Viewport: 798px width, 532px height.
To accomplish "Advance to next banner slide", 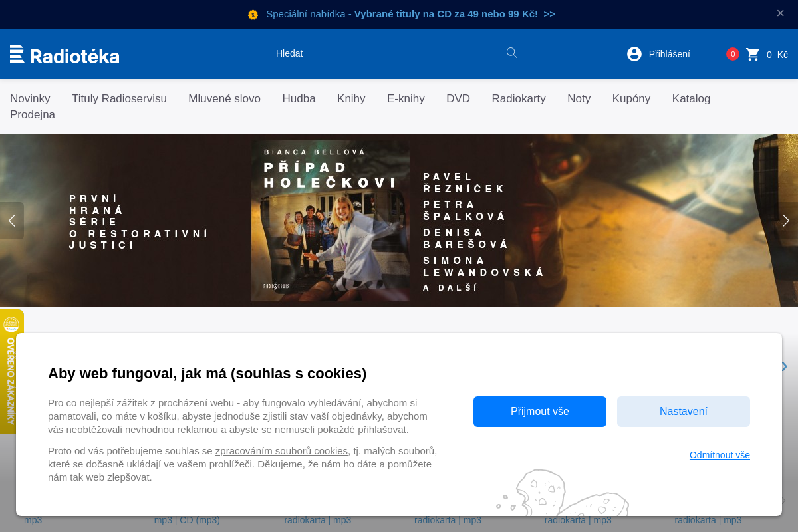I will pos(786,221).
